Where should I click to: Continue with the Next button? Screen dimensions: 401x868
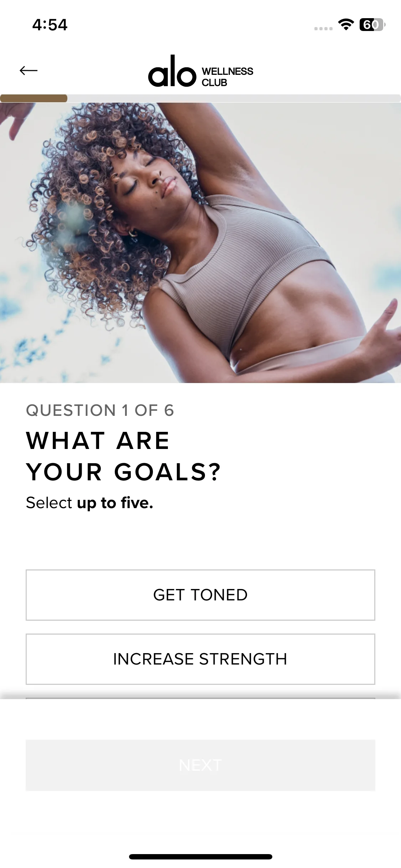(200, 765)
